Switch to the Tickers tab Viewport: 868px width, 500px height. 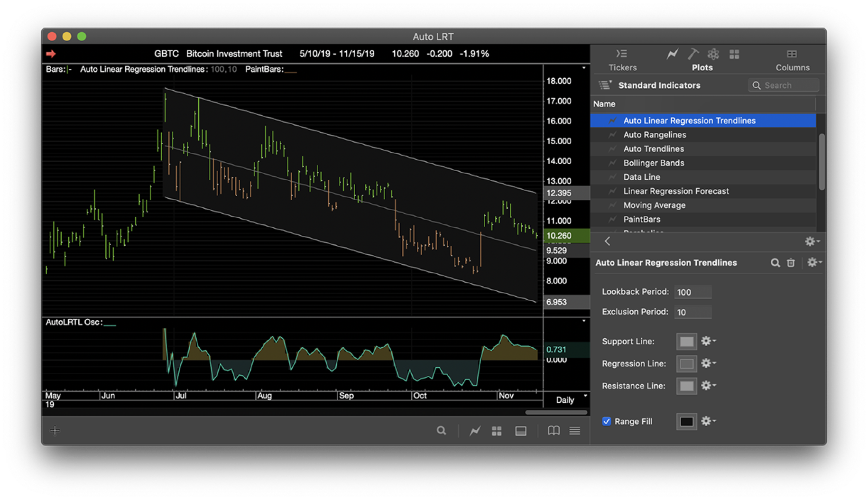(622, 59)
